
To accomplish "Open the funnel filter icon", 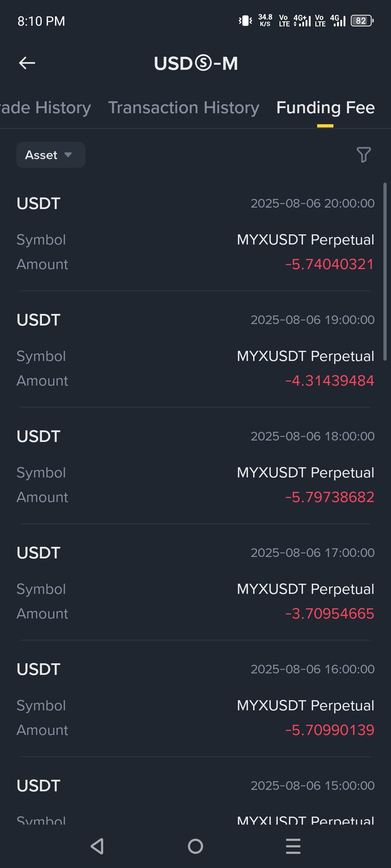I will (363, 155).
